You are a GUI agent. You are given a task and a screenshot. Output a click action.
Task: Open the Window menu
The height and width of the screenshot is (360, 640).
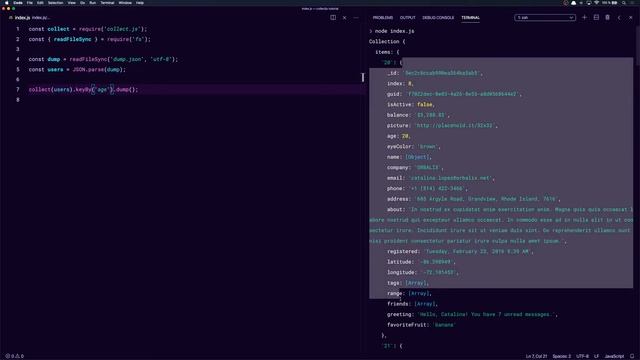coord(125,2)
